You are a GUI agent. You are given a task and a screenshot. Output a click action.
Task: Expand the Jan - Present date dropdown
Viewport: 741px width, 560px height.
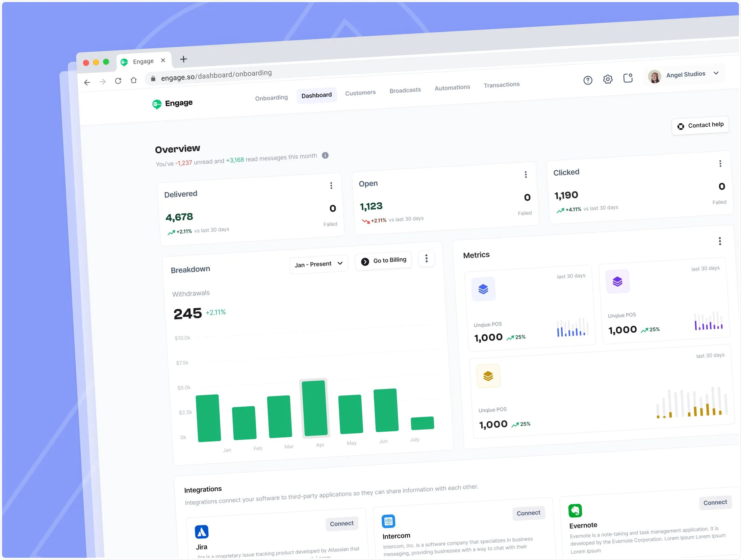tap(318, 264)
